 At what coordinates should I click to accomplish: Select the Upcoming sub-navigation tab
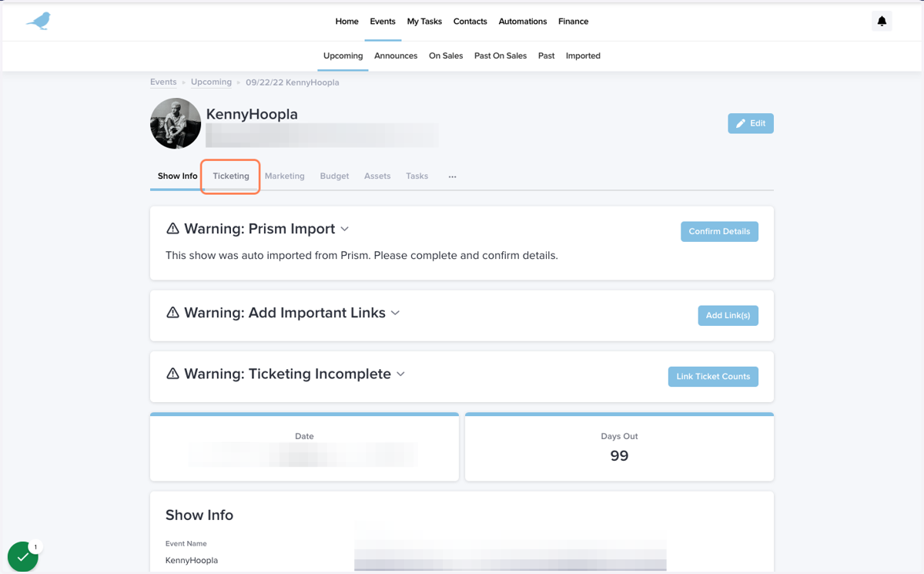coord(343,55)
